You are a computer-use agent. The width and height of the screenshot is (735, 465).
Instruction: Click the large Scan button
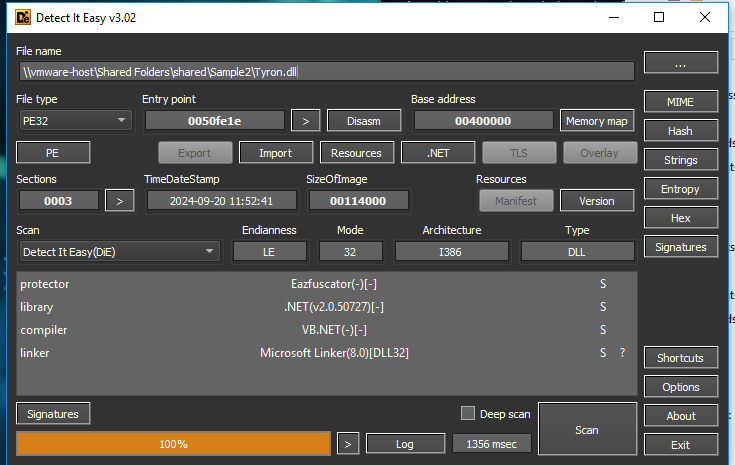587,429
